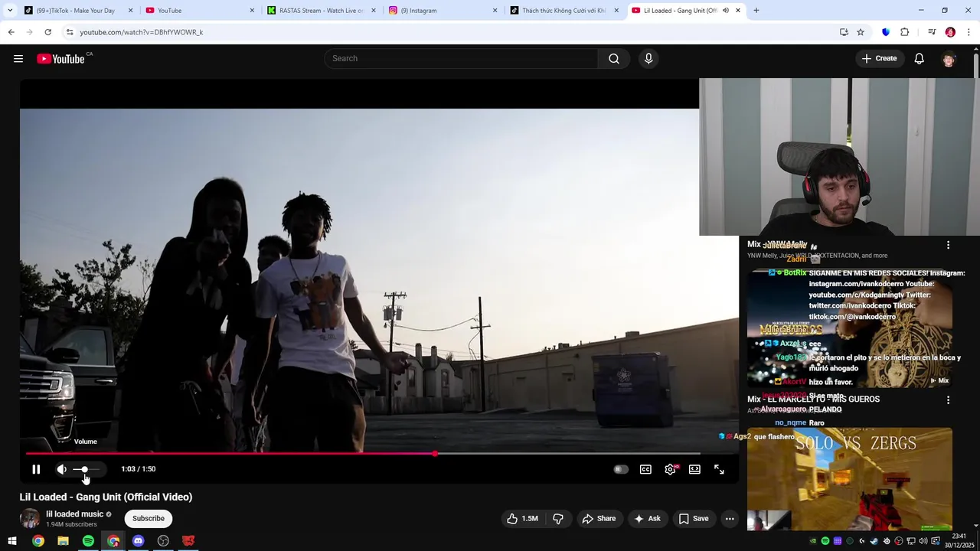Open the Extensions puzzle menu
Screen dimensions: 980x551
(905, 32)
